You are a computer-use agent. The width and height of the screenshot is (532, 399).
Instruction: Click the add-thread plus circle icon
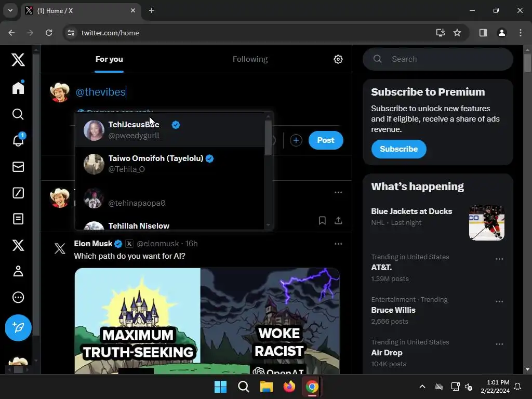[296, 140]
